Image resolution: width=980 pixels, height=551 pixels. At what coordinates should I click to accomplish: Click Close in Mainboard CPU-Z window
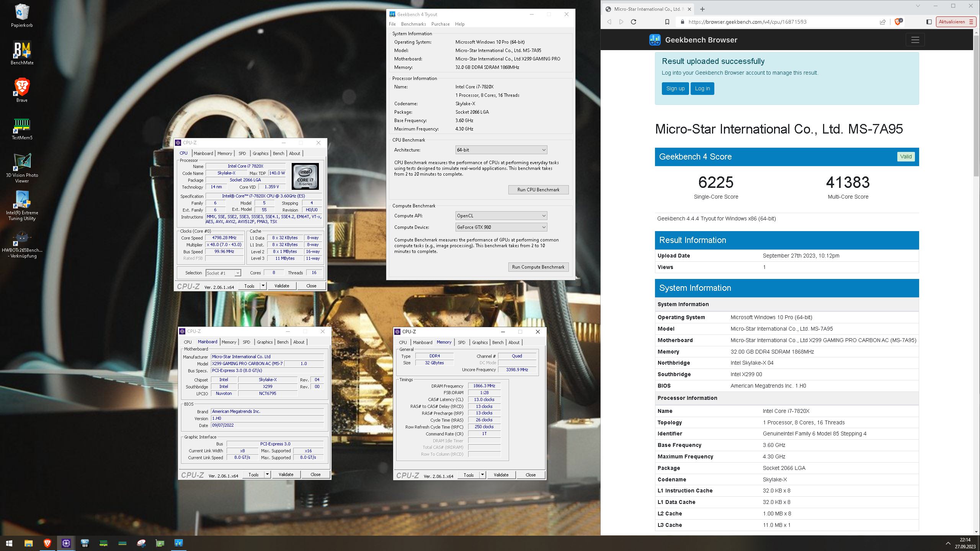tap(315, 474)
